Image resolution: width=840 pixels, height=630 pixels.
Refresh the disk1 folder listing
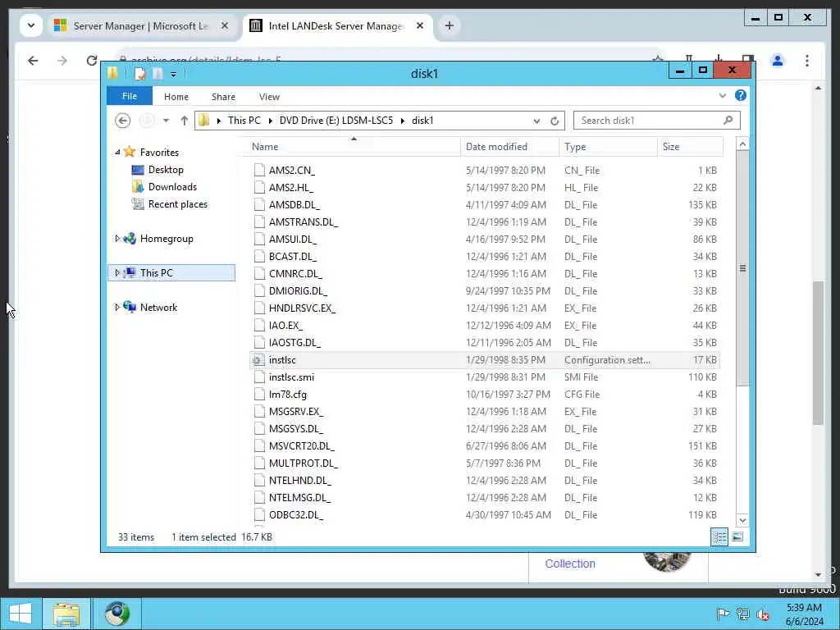555,121
